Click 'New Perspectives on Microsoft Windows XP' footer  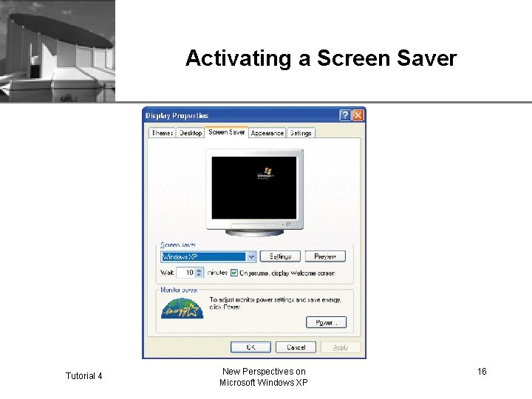coord(264,377)
